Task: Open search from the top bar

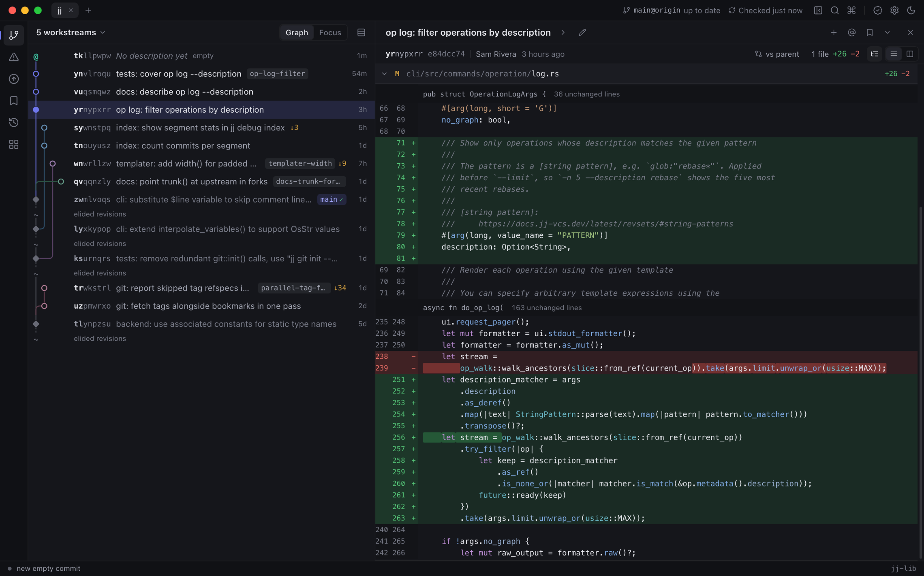Action: pos(834,11)
